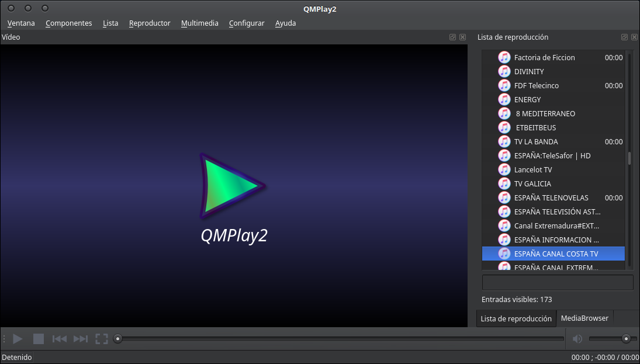Viewport: 640px width, 364px height.
Task: Open the Configurar menu
Action: click(x=247, y=23)
